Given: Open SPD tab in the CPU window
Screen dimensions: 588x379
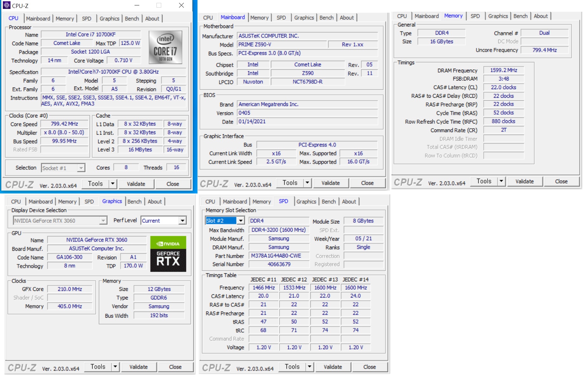Looking at the screenshot, I should coord(86,18).
